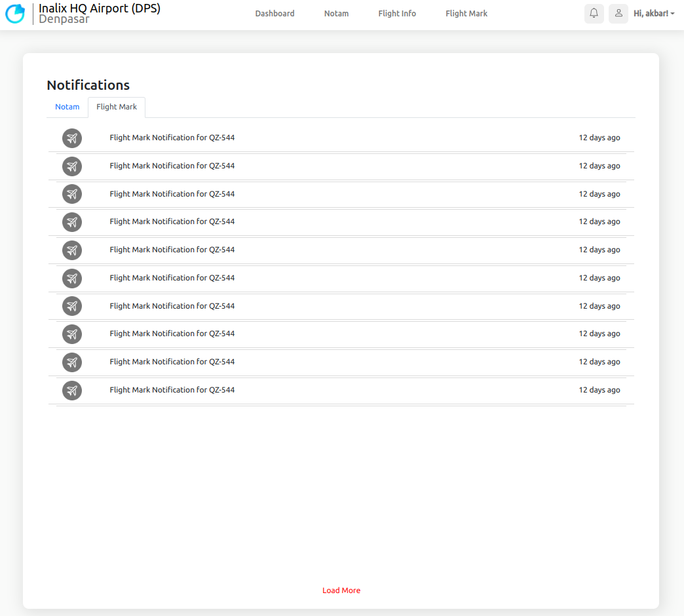684x616 pixels.
Task: Open Flight Mark in the top navigation bar
Action: (466, 14)
